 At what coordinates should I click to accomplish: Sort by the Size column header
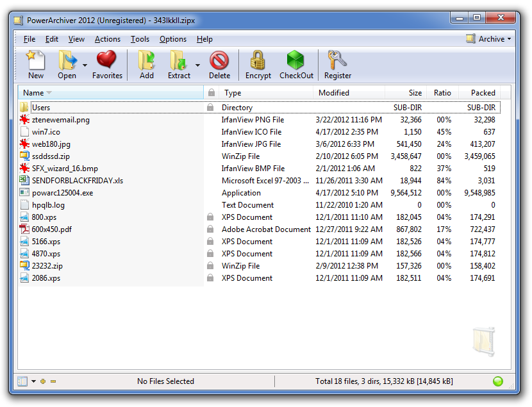pyautogui.click(x=405, y=92)
